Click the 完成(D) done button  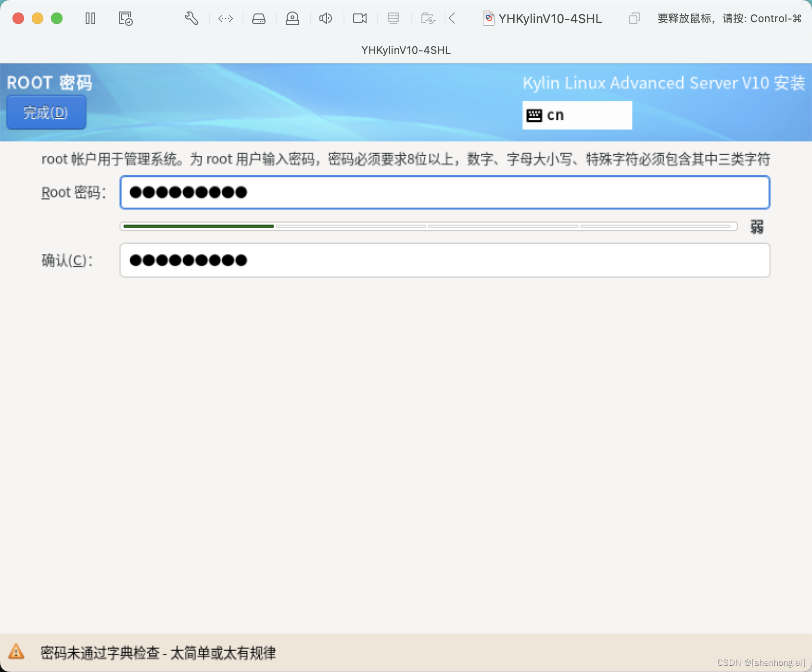click(x=46, y=112)
